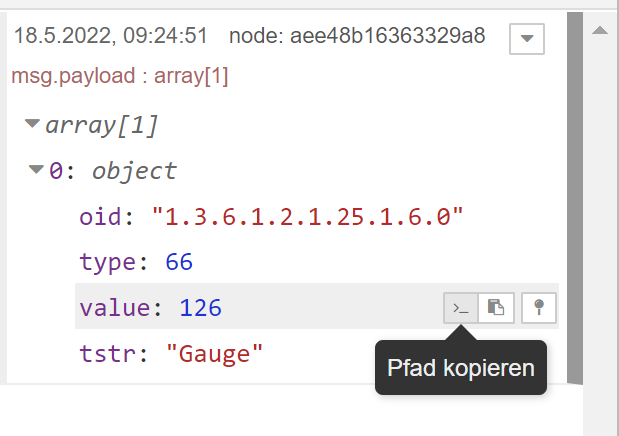
Task: Click the msg.payload : array[1] header
Action: (120, 76)
